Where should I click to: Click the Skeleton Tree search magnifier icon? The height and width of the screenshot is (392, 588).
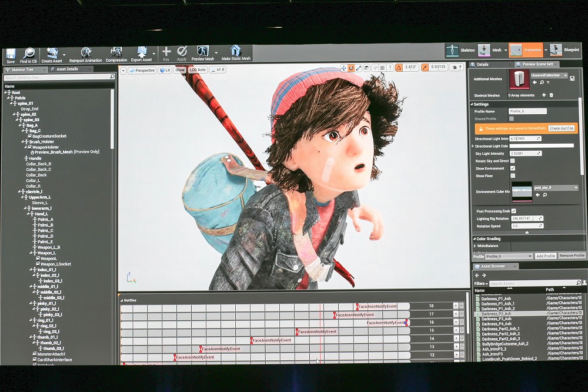coord(112,77)
